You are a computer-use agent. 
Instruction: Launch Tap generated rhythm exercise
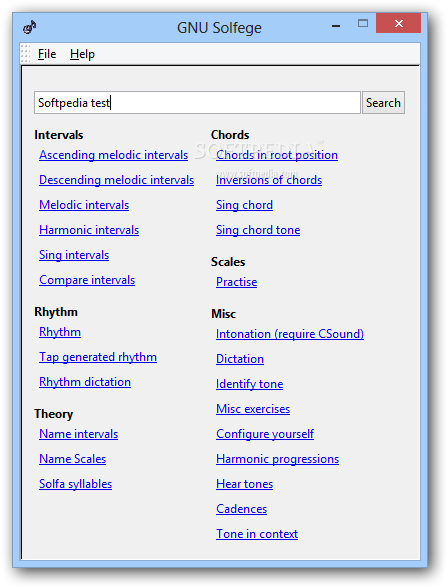98,357
